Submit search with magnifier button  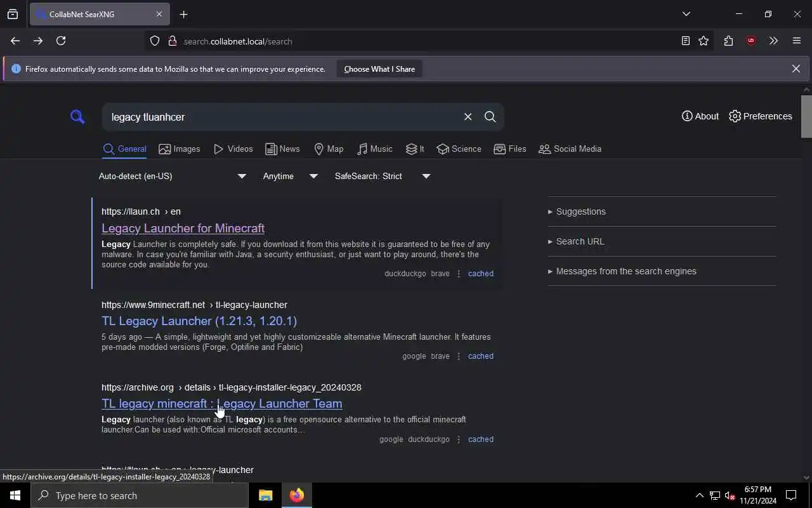tap(490, 117)
